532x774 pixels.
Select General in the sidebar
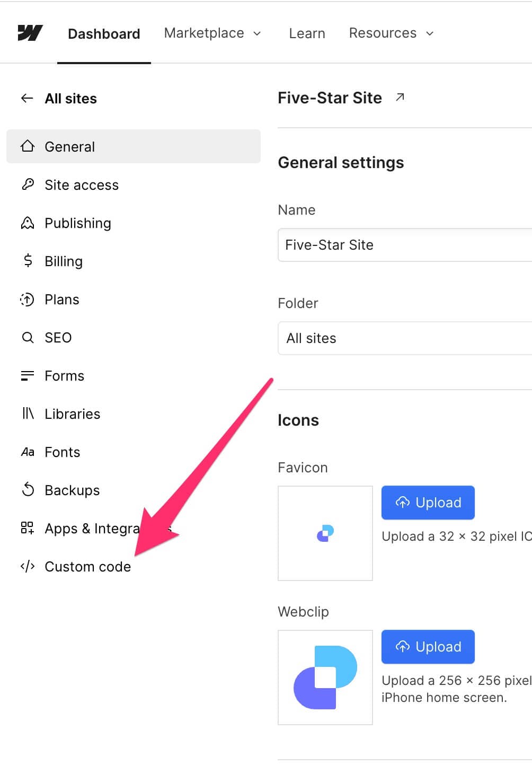pos(134,146)
